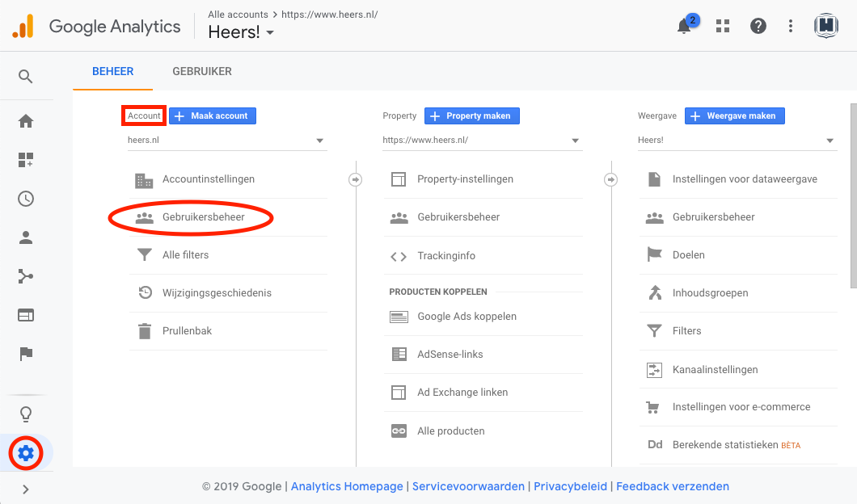Image resolution: width=857 pixels, height=504 pixels.
Task: Click the vertical scrollbar on the right
Action: (854, 195)
